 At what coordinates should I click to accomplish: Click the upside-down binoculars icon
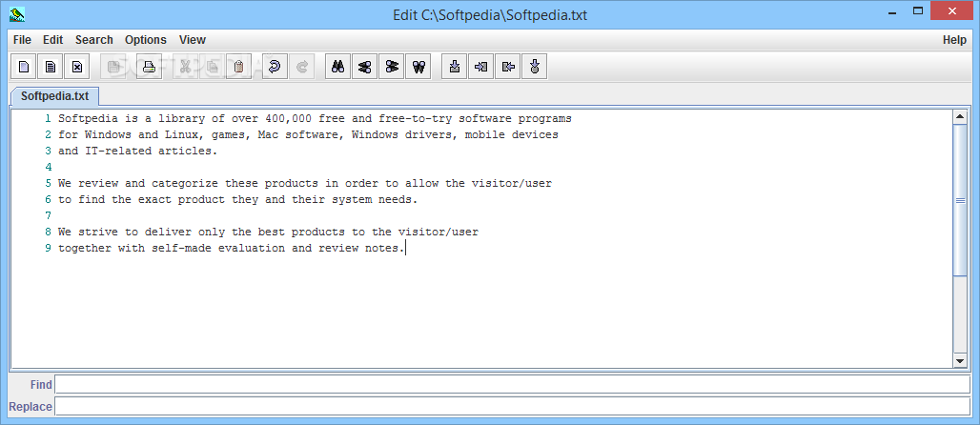pyautogui.click(x=419, y=67)
